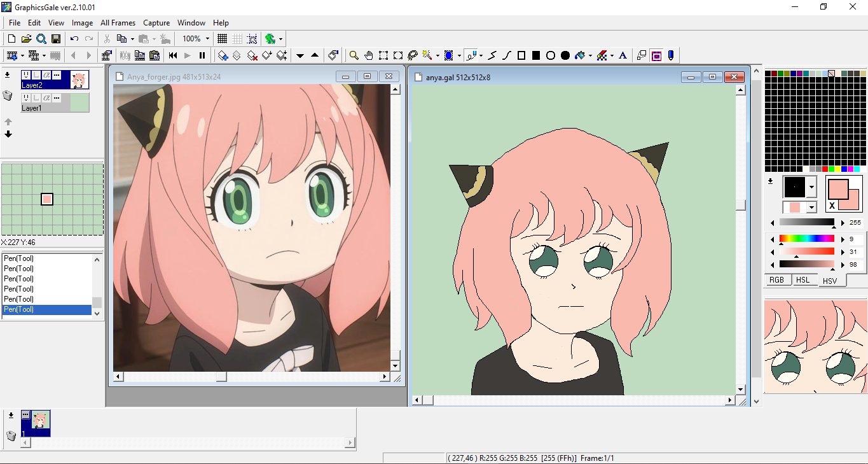Select the Hand pan tool
The height and width of the screenshot is (464, 868).
click(369, 55)
